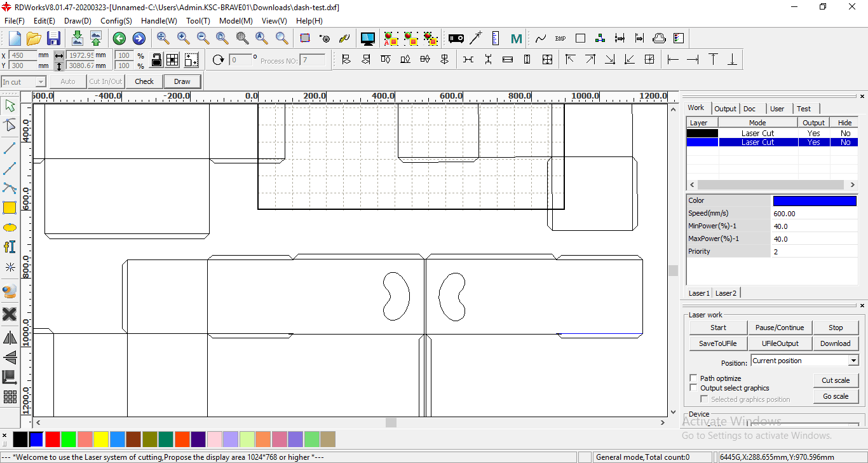This screenshot has width=868, height=463.
Task: Click the MaxPower(%)-1 value field
Action: pyautogui.click(x=814, y=239)
